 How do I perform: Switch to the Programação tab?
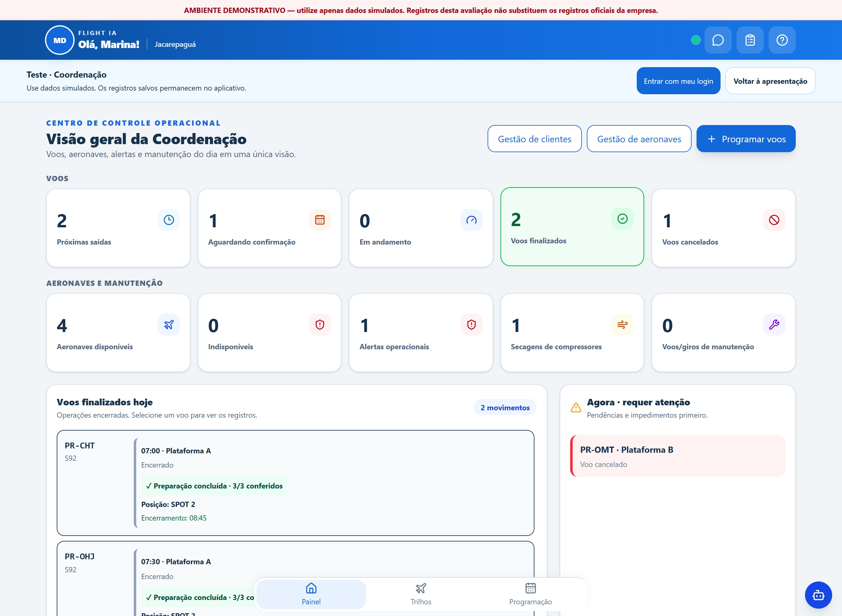coord(530,594)
